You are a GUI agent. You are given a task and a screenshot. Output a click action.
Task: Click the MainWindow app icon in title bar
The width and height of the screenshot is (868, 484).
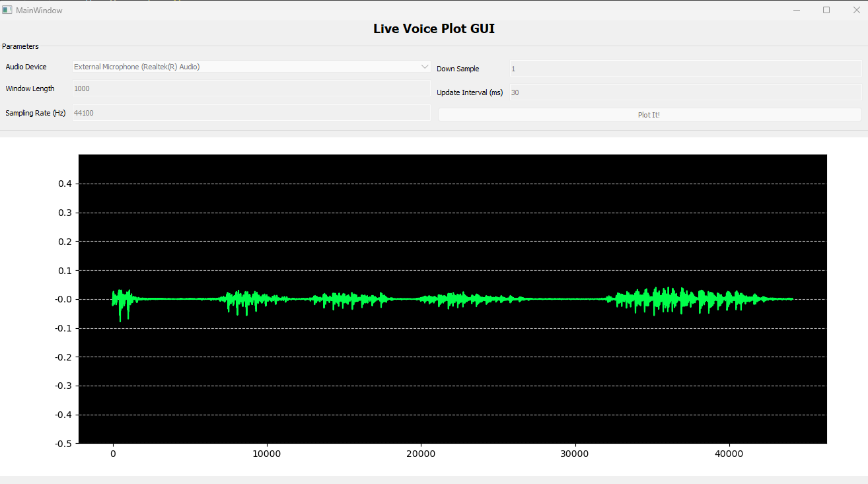pos(7,10)
